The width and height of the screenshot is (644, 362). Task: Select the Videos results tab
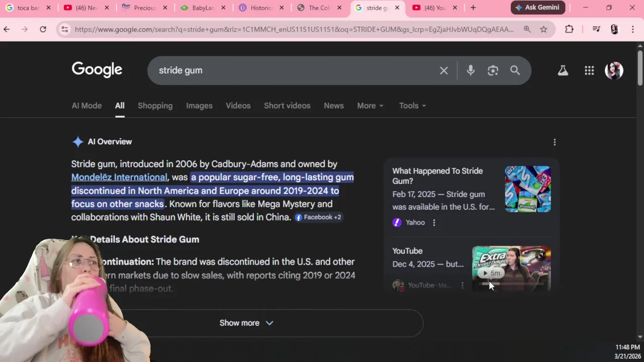pyautogui.click(x=238, y=106)
